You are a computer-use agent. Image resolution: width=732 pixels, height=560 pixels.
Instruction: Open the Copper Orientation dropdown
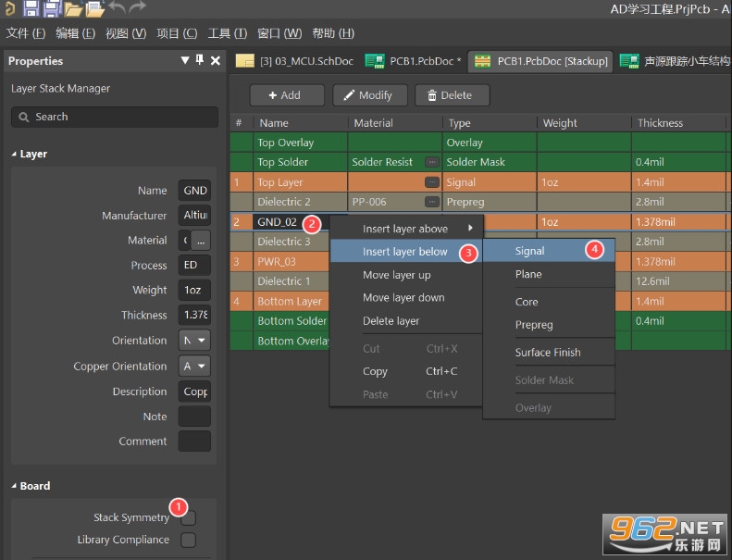194,366
